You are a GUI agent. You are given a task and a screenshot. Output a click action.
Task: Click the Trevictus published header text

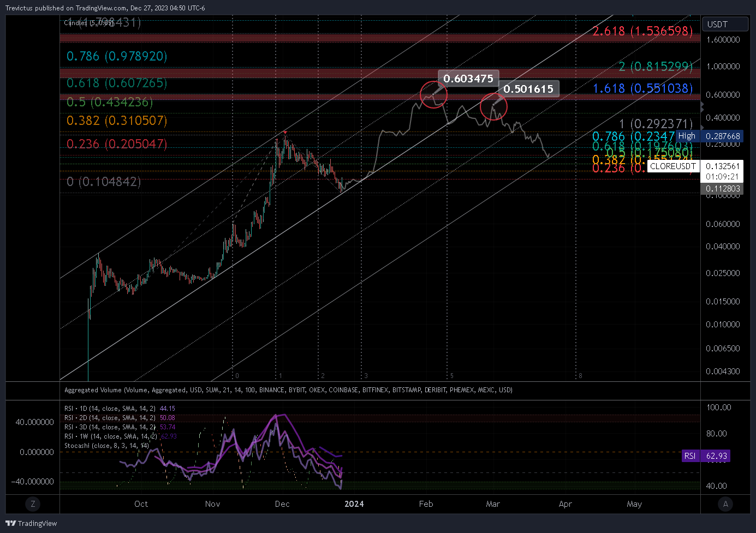105,8
